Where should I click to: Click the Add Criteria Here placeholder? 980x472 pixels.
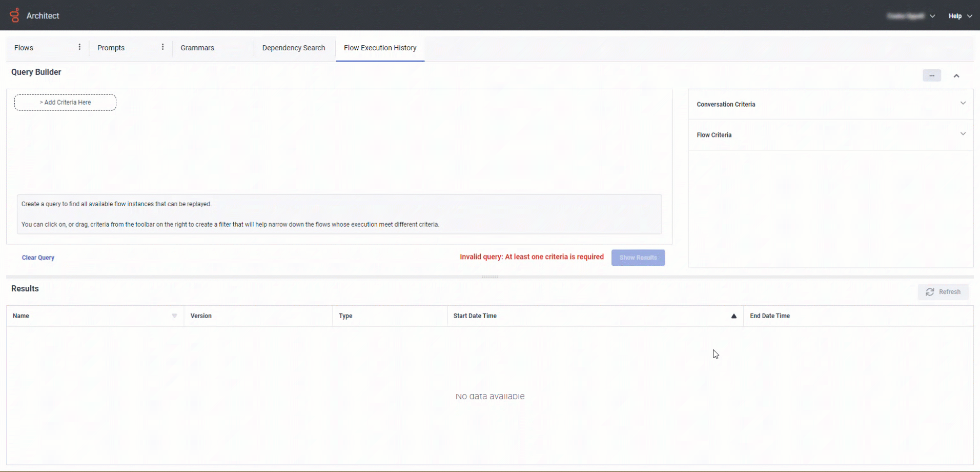pyautogui.click(x=65, y=102)
